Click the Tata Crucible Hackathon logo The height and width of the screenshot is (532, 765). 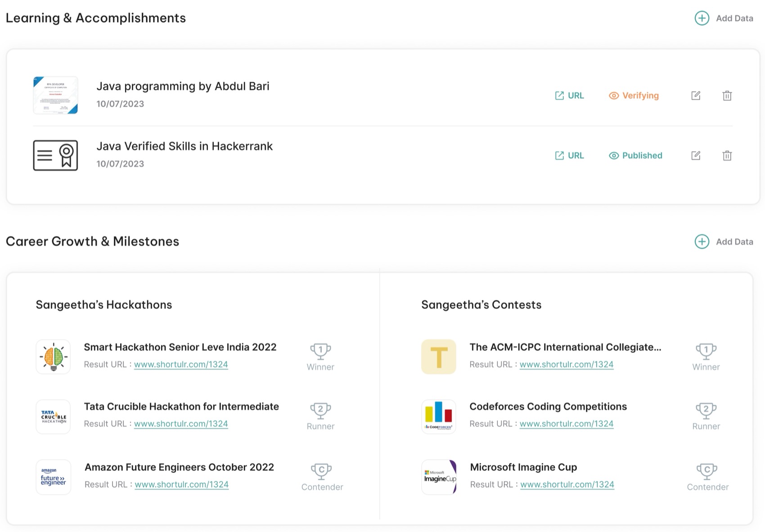coord(53,416)
